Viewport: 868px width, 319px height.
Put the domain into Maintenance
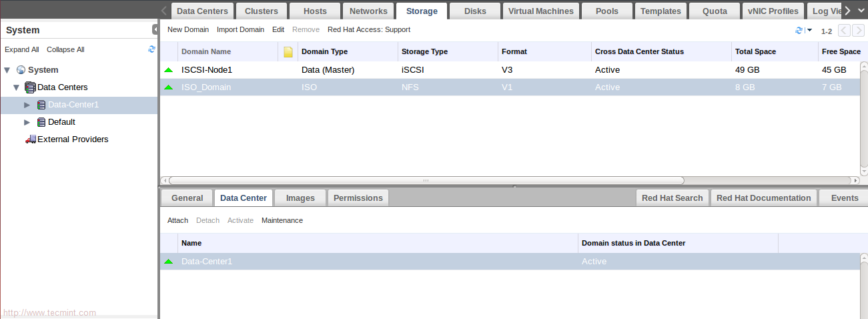(282, 221)
